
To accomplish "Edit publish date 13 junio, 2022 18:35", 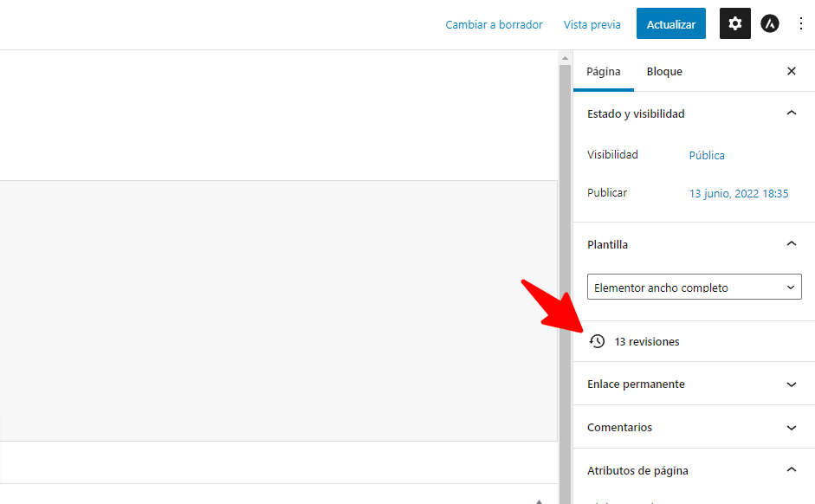I will [x=739, y=193].
